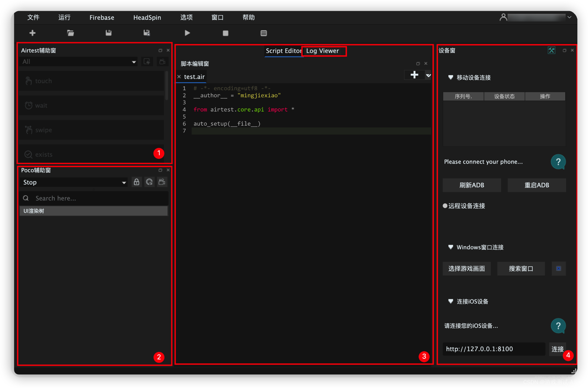
Task: Open the All filter dropdown in Airtest panel
Action: tap(79, 62)
